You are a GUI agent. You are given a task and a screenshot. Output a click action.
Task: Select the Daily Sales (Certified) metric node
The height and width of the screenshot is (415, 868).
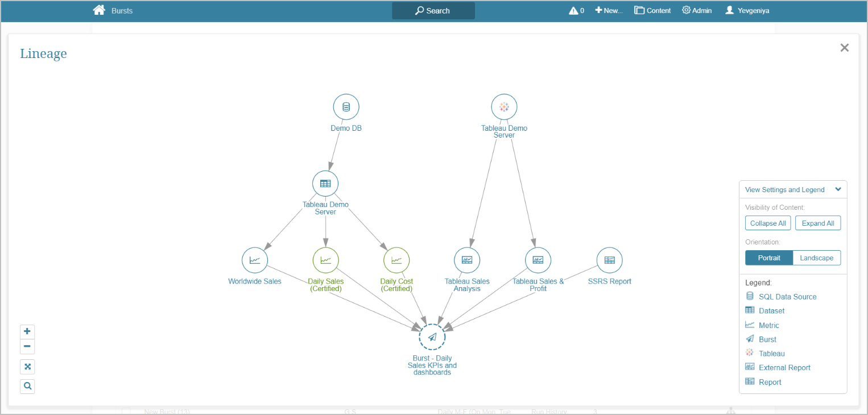[x=326, y=260]
